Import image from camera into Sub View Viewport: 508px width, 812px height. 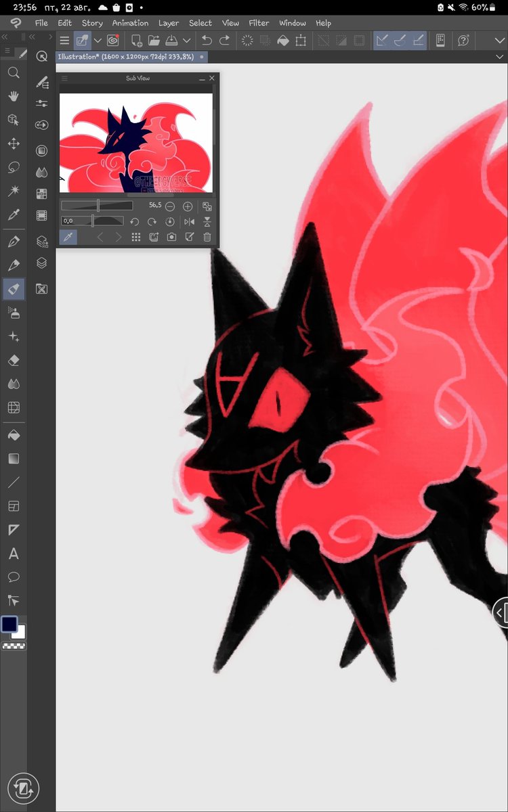[171, 237]
